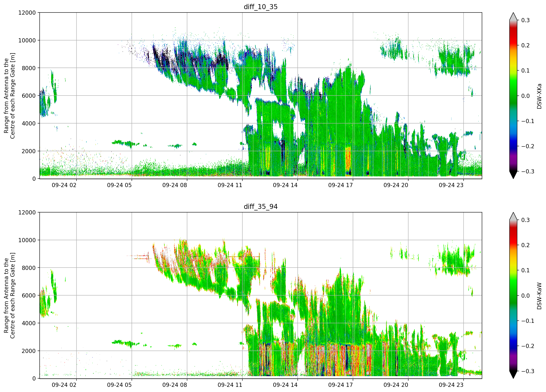The height and width of the screenshot is (392, 546).
Task: Click the −0.3 value on the DSW-XKa colorbar
Action: (x=528, y=171)
